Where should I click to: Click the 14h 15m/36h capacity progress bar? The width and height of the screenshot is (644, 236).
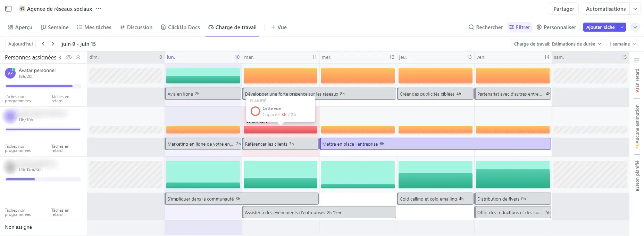pos(43,179)
